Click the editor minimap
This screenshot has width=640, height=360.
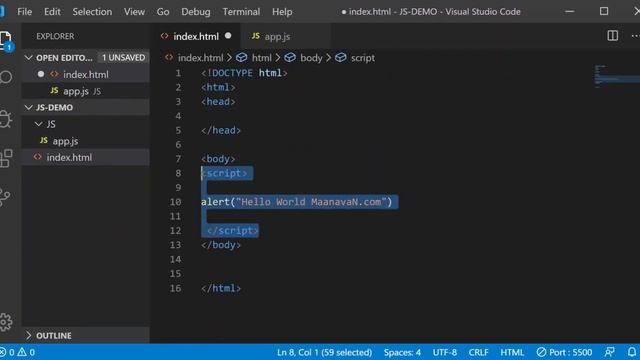coord(616,76)
